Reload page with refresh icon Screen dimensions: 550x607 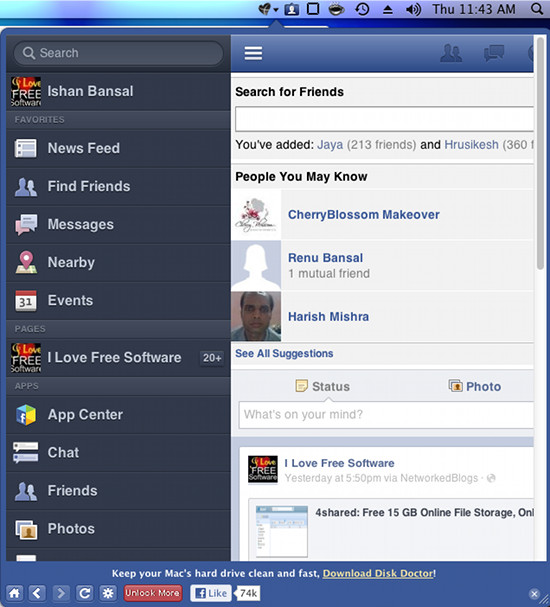click(84, 593)
